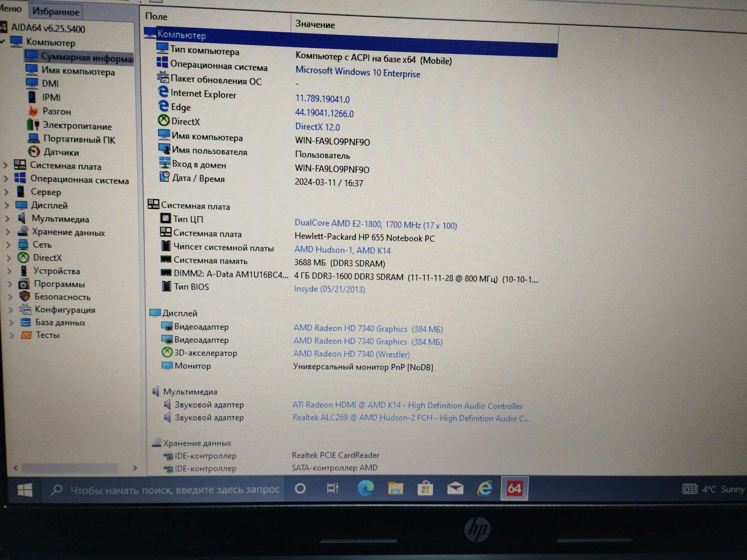Click the Значение column header
Screen dimensions: 747x560
315,24
